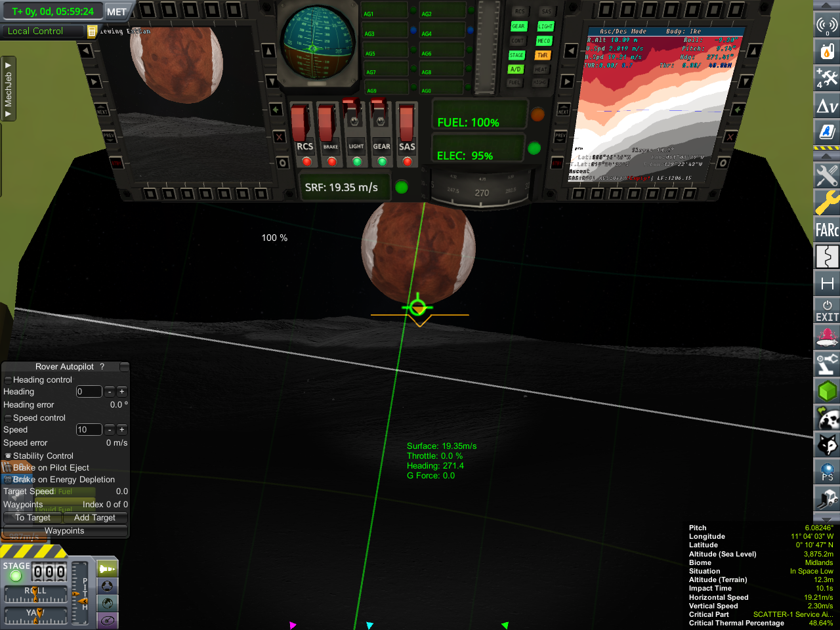Open the fuel resource toolbar icon
Image resolution: width=840 pixels, height=630 pixels.
pos(827,51)
